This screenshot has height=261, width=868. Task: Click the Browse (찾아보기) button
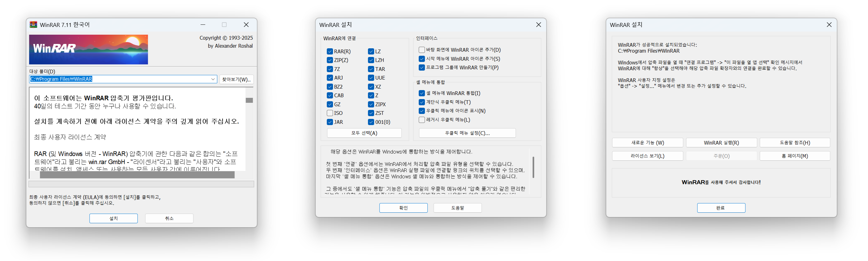(x=236, y=79)
